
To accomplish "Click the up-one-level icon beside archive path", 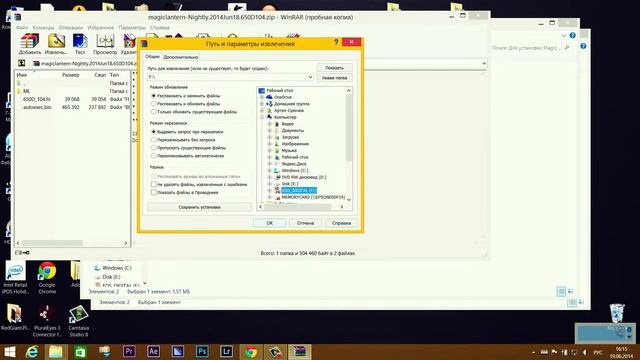I will (x=22, y=63).
